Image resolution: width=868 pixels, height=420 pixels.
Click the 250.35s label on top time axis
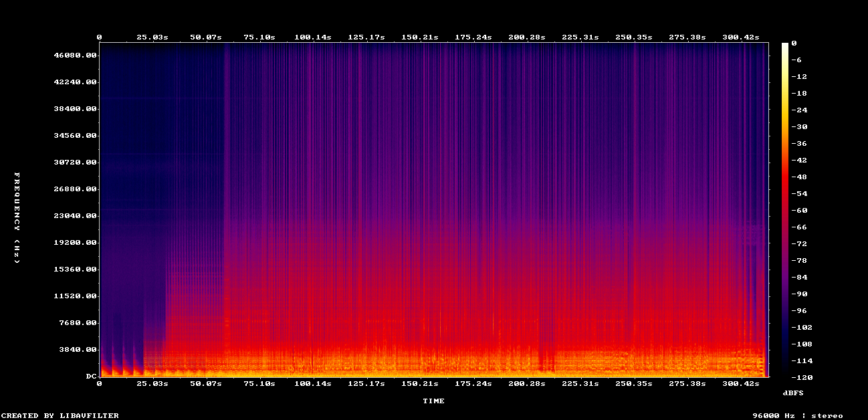pos(635,37)
